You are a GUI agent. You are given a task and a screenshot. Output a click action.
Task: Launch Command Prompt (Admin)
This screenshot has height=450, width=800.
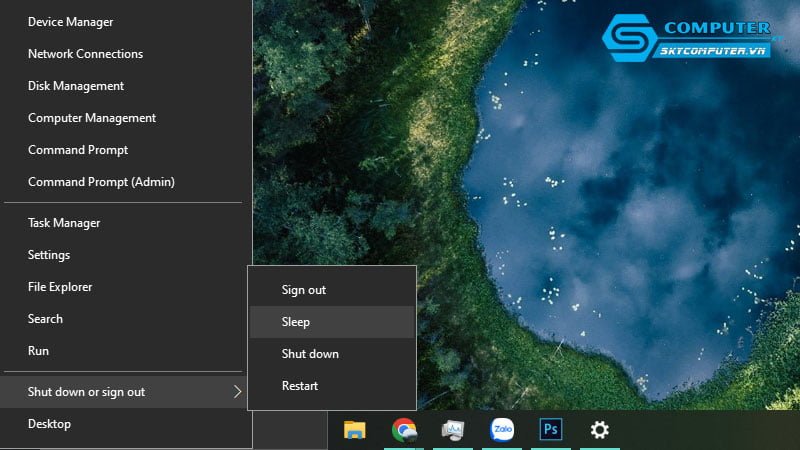pyautogui.click(x=101, y=182)
